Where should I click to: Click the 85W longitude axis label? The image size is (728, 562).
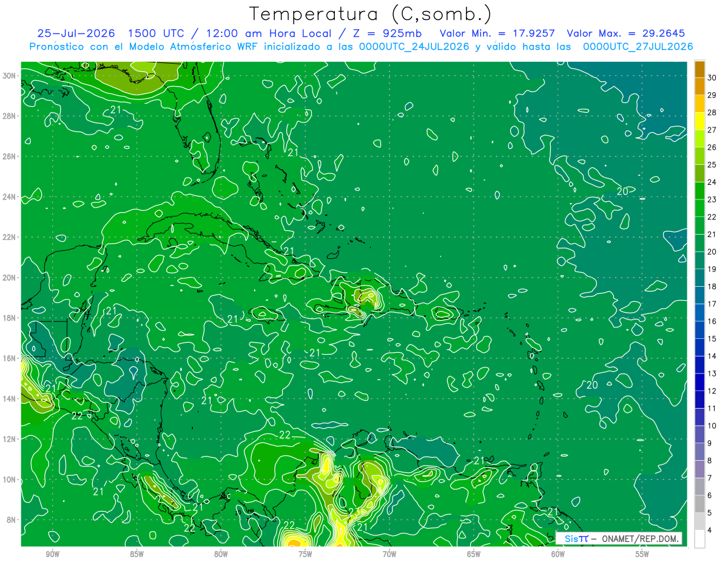pyautogui.click(x=136, y=554)
